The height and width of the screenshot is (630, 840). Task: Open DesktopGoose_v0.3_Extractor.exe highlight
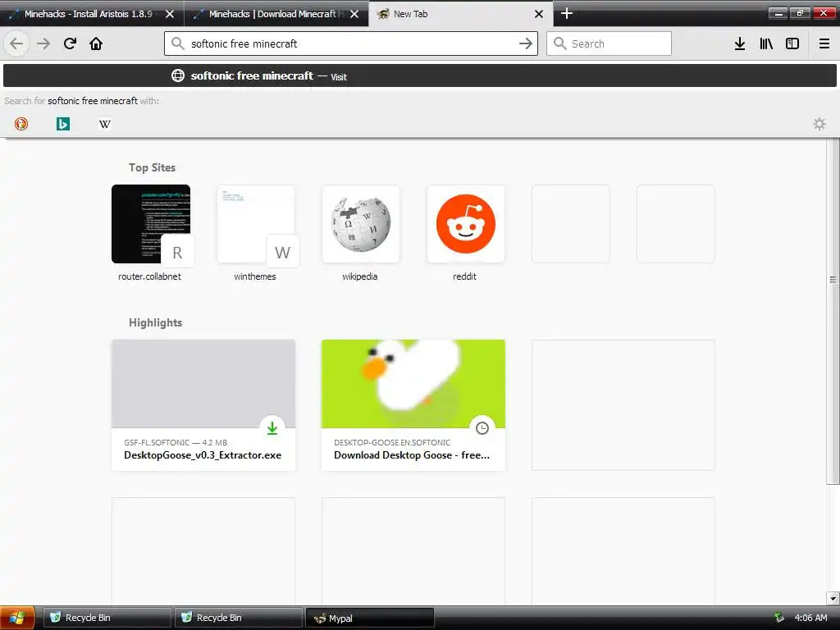(203, 405)
